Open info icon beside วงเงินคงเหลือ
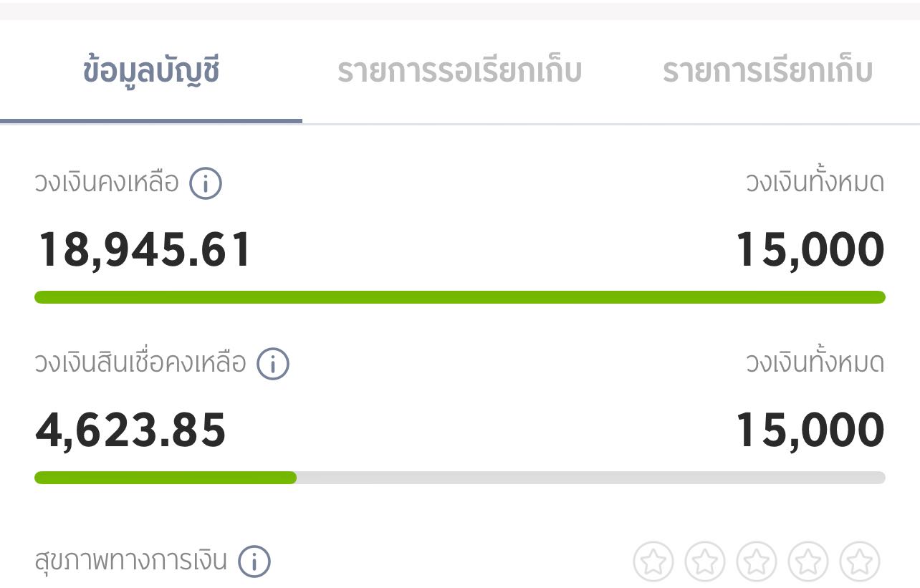The height and width of the screenshot is (588, 920). [x=206, y=183]
